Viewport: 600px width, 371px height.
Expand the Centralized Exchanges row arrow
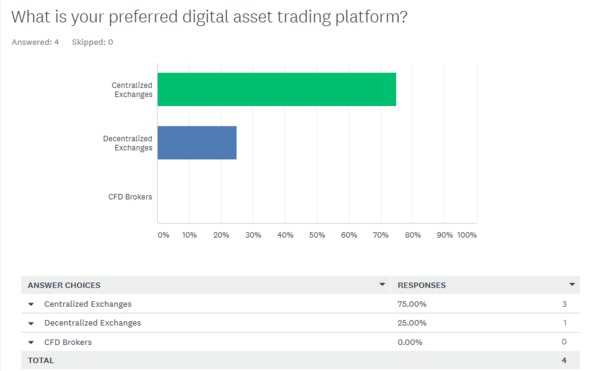point(31,304)
